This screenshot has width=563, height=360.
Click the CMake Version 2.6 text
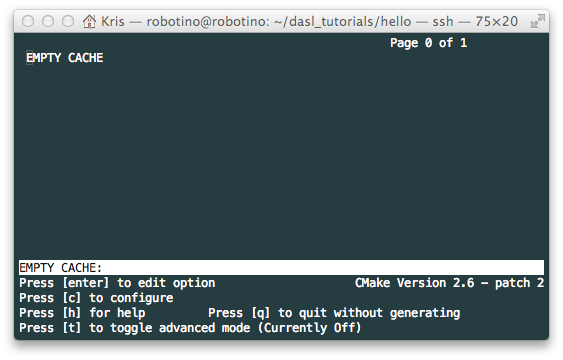tap(415, 283)
